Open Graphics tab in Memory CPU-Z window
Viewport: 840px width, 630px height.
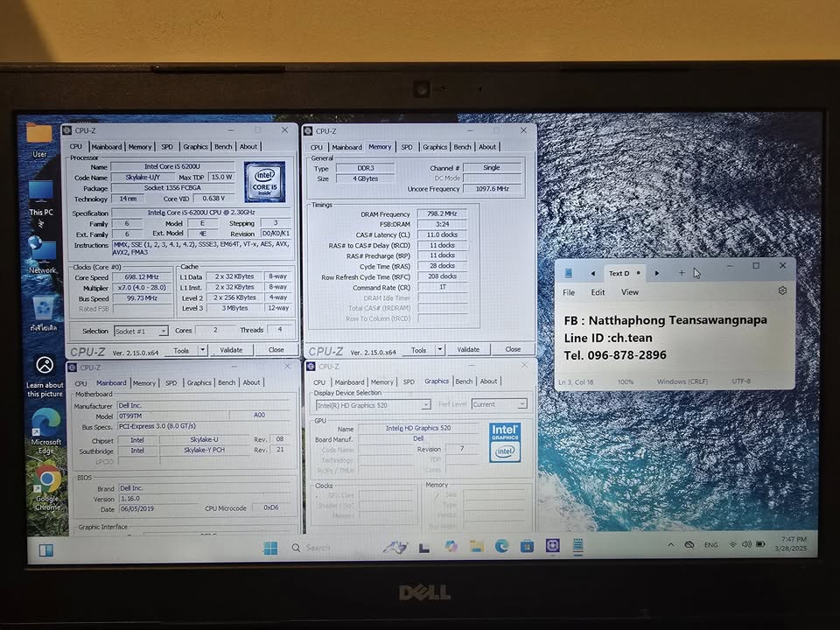tap(435, 147)
